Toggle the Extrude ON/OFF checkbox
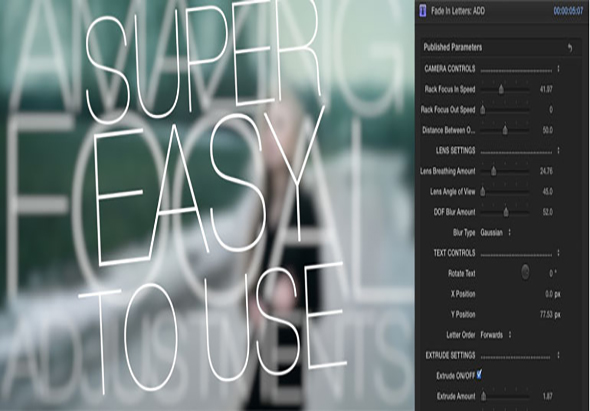The image size is (590, 411). [x=479, y=374]
